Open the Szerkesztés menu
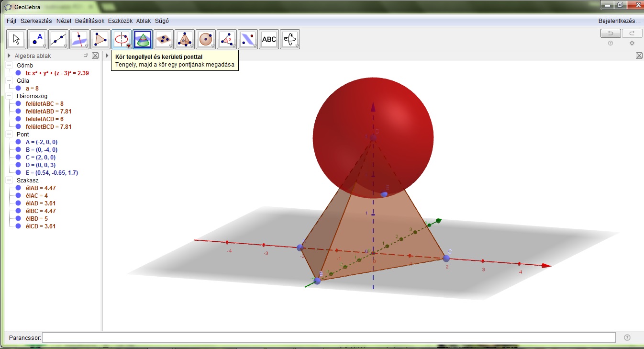644x349 pixels. pyautogui.click(x=36, y=21)
